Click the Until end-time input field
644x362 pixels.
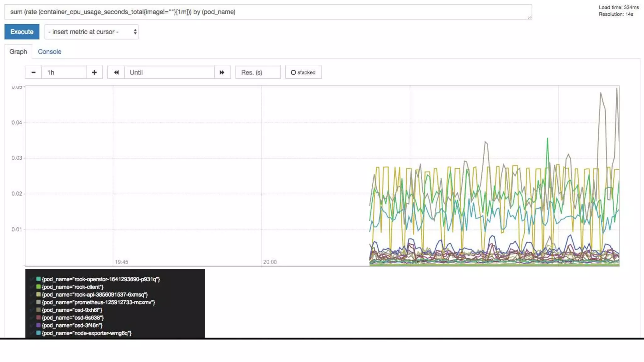(x=169, y=72)
